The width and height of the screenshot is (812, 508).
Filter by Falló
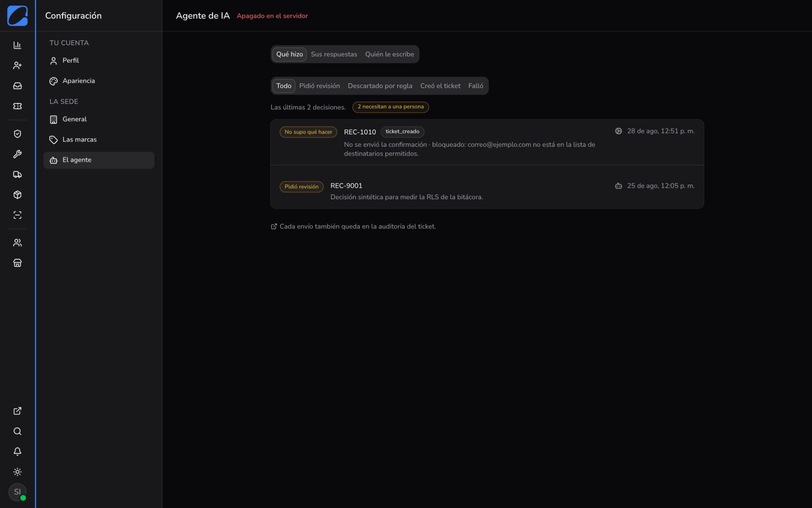(476, 86)
